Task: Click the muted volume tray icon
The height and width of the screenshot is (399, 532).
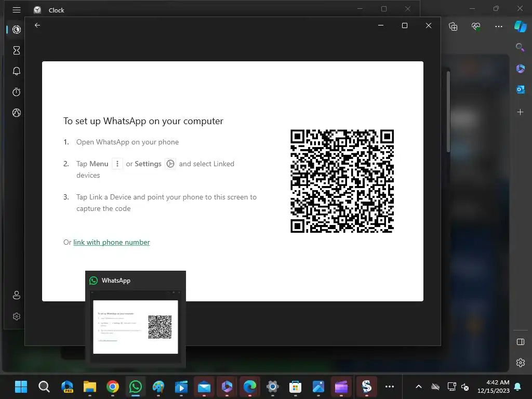Action: tap(465, 387)
